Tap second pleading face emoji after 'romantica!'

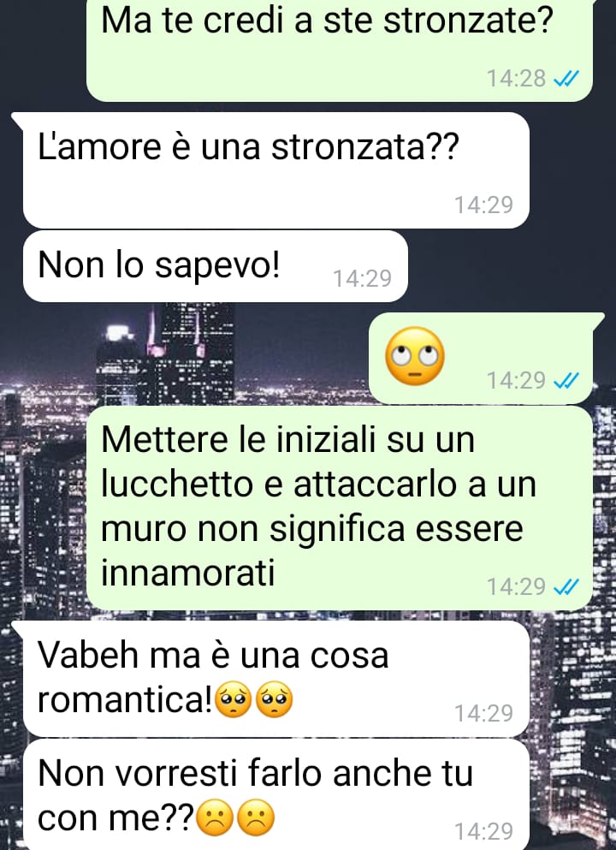pos(274,698)
